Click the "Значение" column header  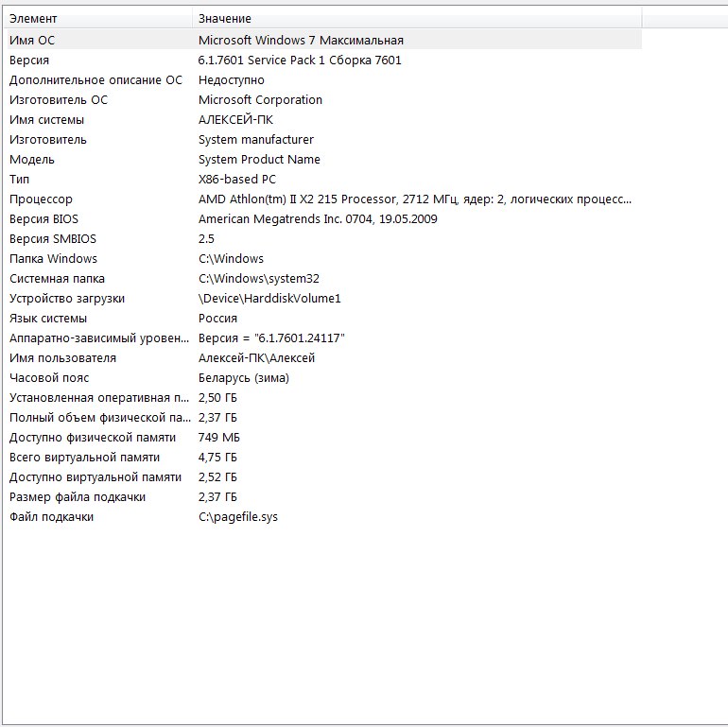(x=225, y=19)
